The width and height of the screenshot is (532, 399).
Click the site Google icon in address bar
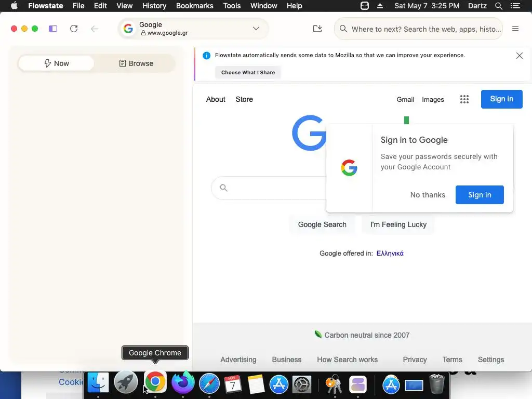pos(128,29)
